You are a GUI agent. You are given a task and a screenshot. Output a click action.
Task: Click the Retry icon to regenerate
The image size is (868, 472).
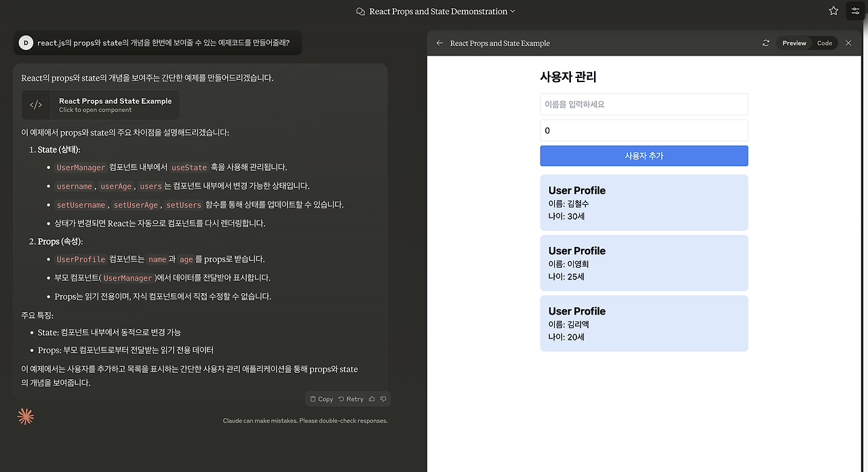[x=350, y=399]
